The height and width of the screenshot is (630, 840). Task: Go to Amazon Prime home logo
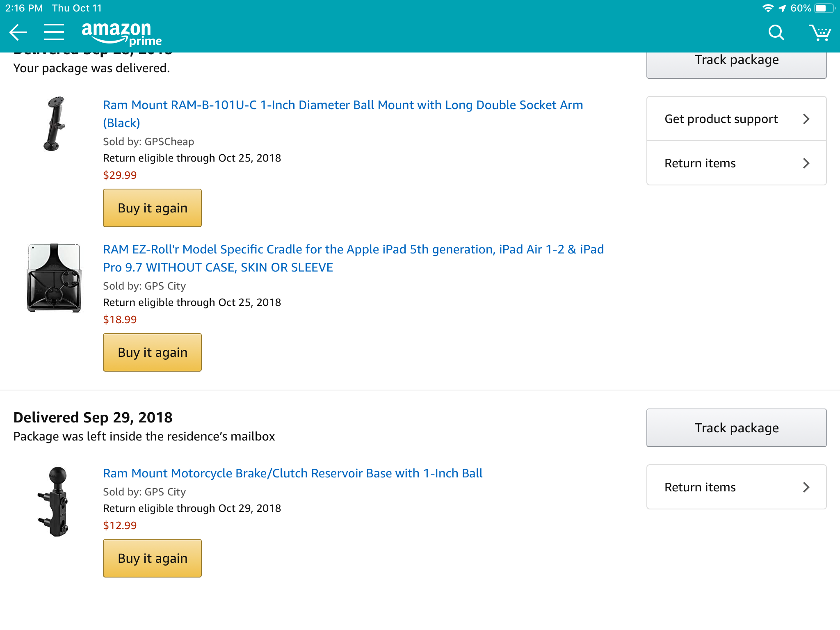click(122, 34)
